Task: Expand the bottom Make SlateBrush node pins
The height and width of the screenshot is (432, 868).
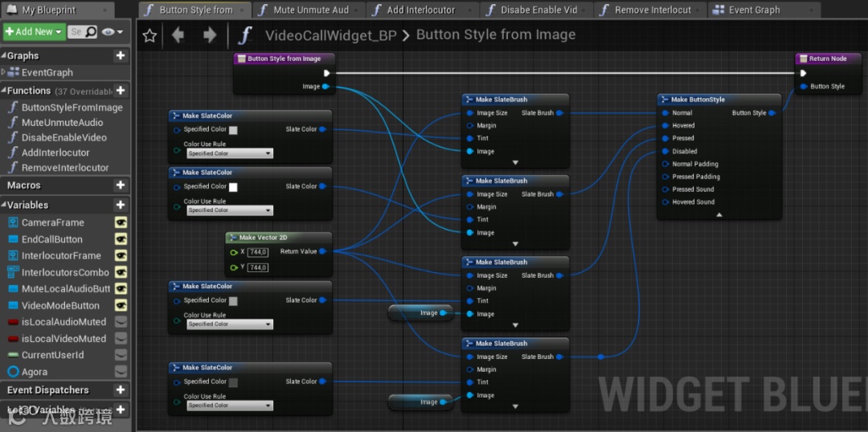Action: [x=515, y=406]
